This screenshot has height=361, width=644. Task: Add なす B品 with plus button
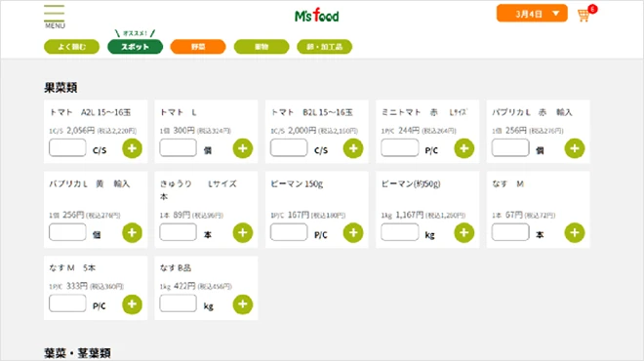tap(243, 304)
